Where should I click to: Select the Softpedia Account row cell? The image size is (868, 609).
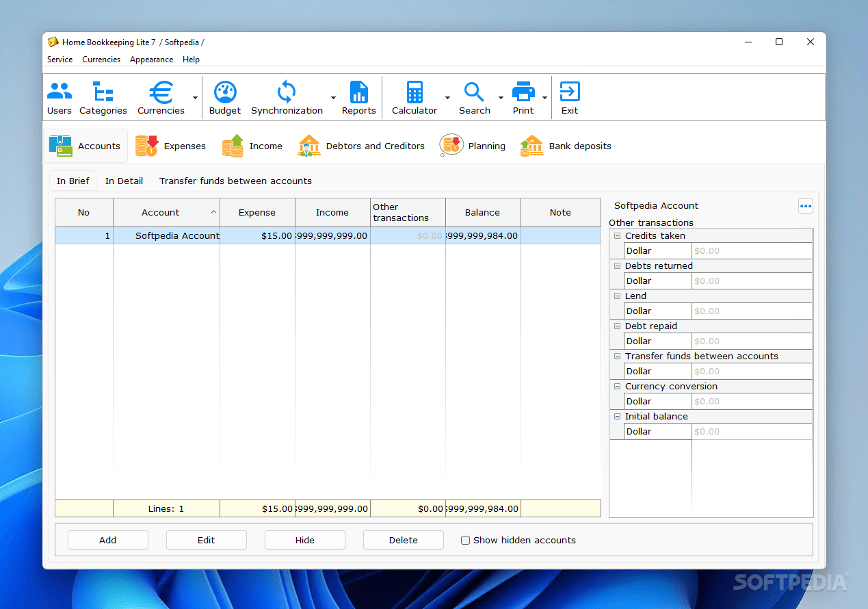coord(166,235)
